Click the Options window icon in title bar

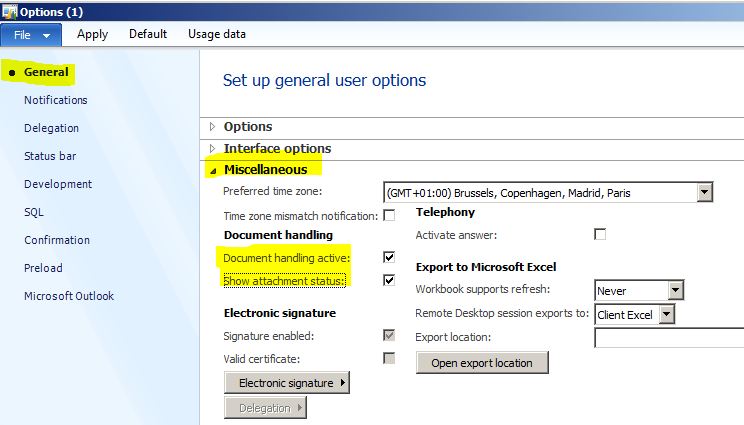coord(9,10)
